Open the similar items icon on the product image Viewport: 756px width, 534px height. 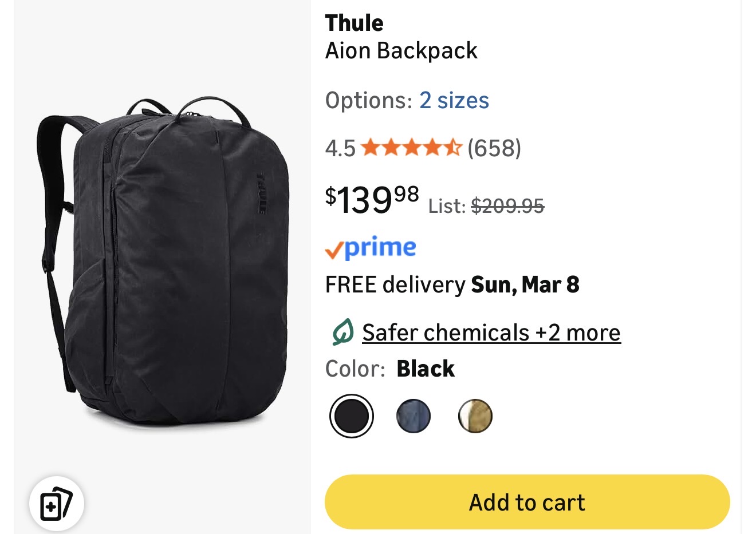pyautogui.click(x=56, y=504)
